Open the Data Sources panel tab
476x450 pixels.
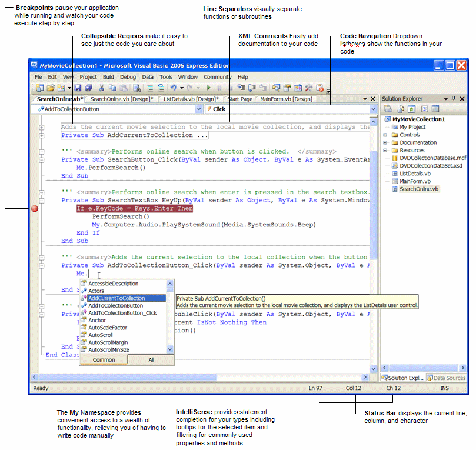pos(446,378)
